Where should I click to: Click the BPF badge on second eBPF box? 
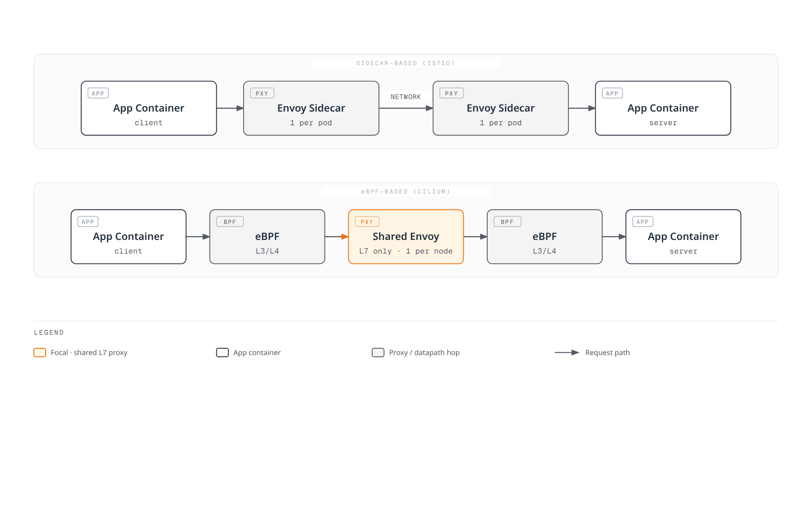click(x=507, y=222)
